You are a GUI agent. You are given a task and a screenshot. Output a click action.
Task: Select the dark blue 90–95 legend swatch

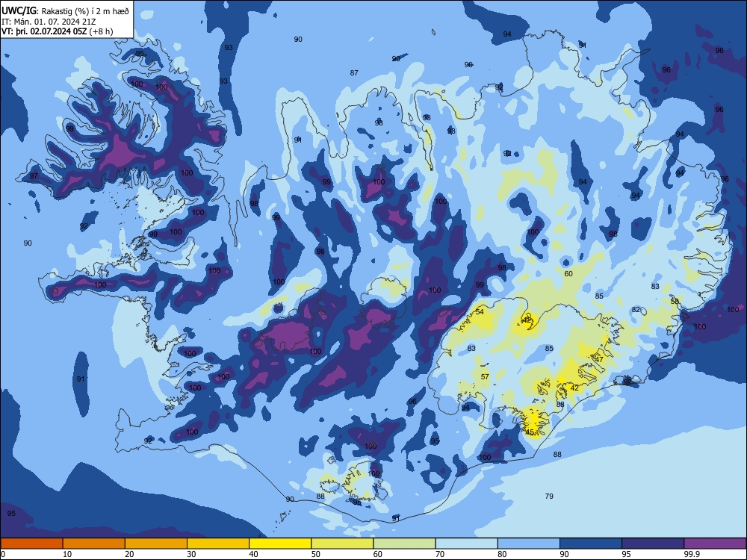(x=591, y=544)
